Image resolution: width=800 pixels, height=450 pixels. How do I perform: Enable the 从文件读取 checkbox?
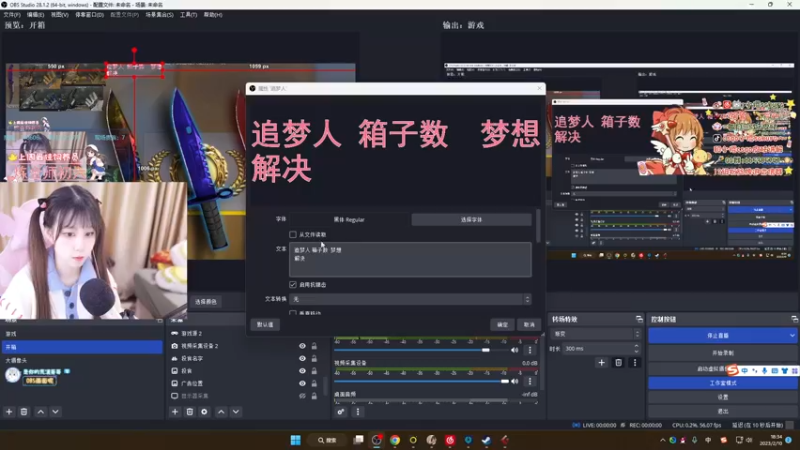click(x=293, y=235)
